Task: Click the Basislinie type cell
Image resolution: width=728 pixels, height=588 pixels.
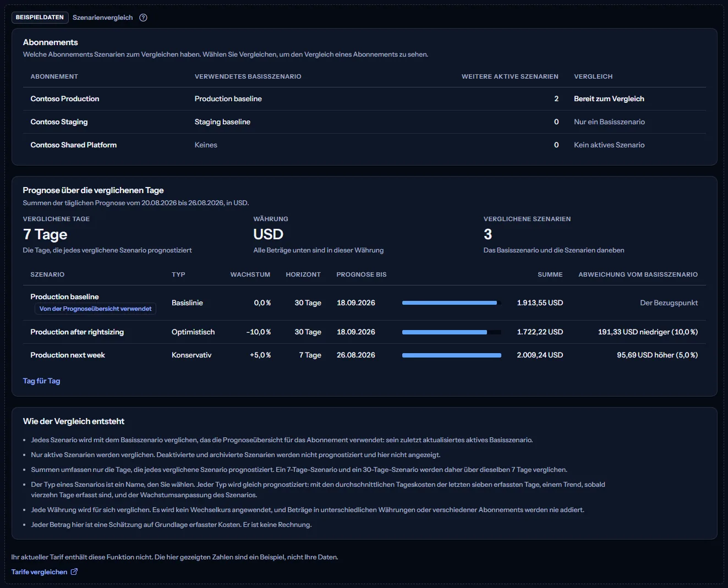Action: tap(187, 303)
